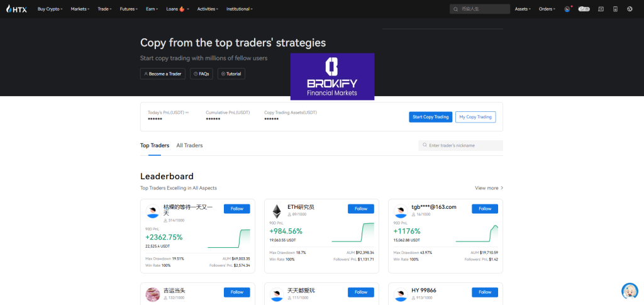Viewport: 644px width, 305px height.
Task: Click the avatar of tgb****@163.com
Action: click(x=401, y=211)
